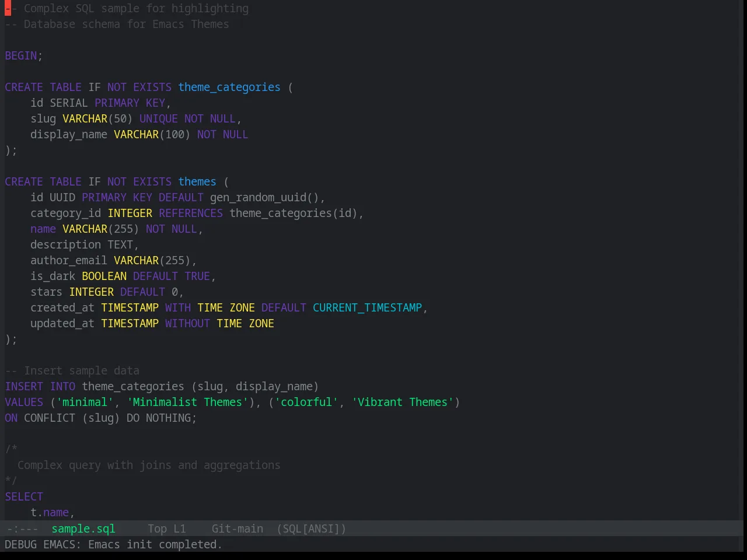
Task: Click the REFERENCES keyword
Action: [191, 213]
